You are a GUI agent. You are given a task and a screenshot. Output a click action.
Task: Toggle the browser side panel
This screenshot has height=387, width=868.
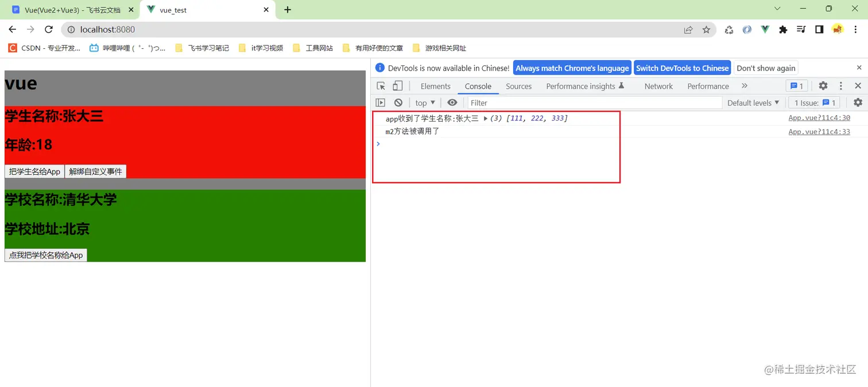tap(819, 30)
